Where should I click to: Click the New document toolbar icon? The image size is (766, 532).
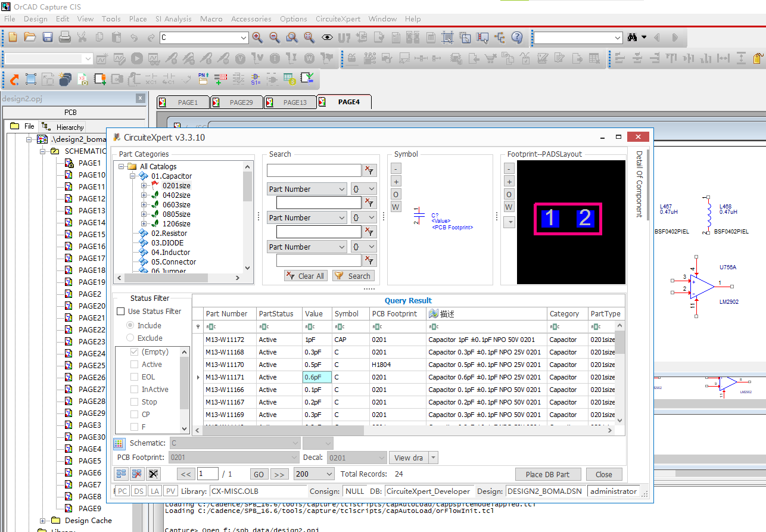pos(13,38)
